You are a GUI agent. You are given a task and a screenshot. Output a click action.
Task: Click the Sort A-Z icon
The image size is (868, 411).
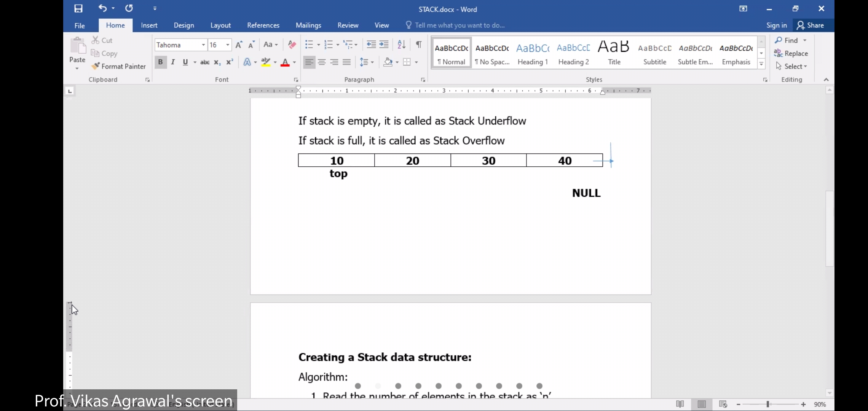(x=401, y=45)
